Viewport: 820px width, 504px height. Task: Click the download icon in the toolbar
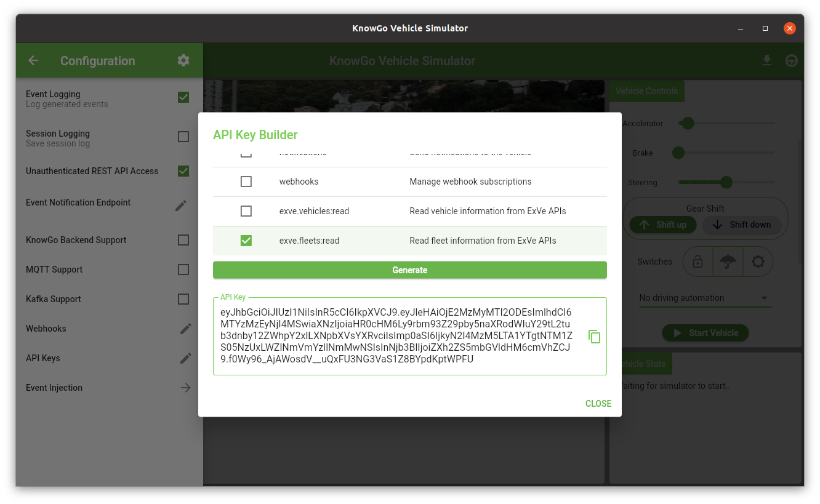766,60
